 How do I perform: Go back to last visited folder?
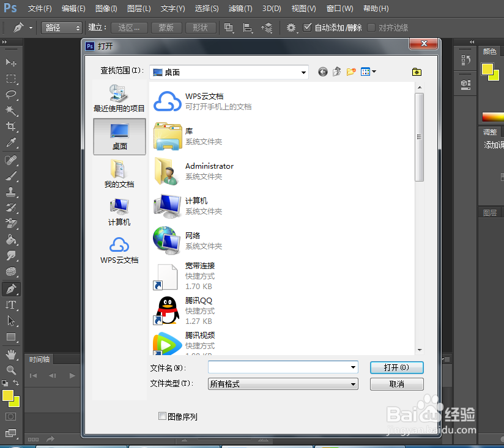pos(323,72)
